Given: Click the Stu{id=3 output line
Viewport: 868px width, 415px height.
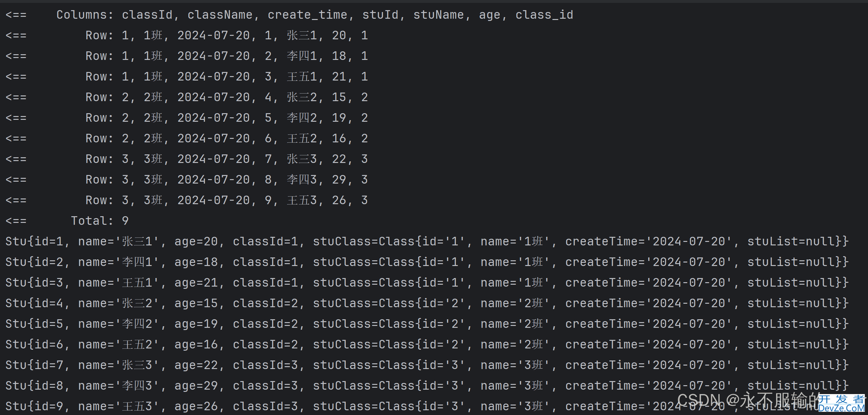Looking at the screenshot, I should pyautogui.click(x=427, y=282).
